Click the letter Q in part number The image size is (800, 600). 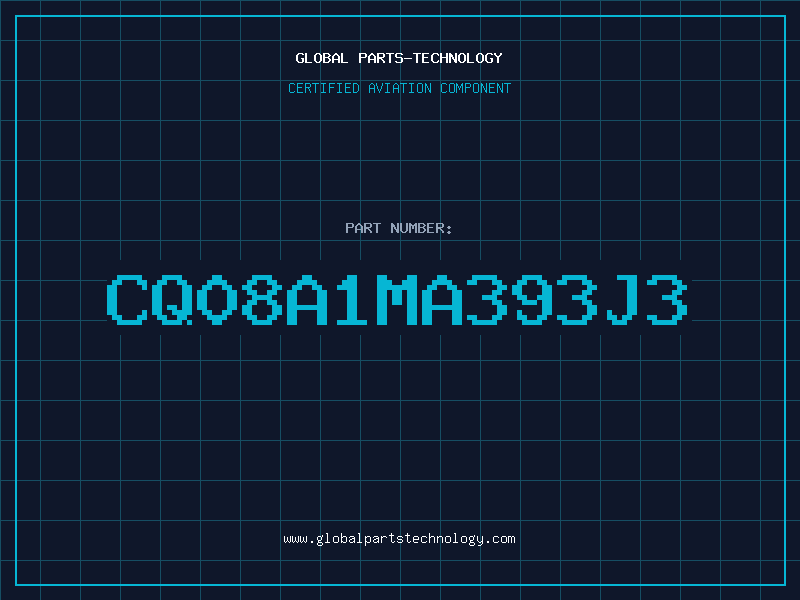[172, 300]
